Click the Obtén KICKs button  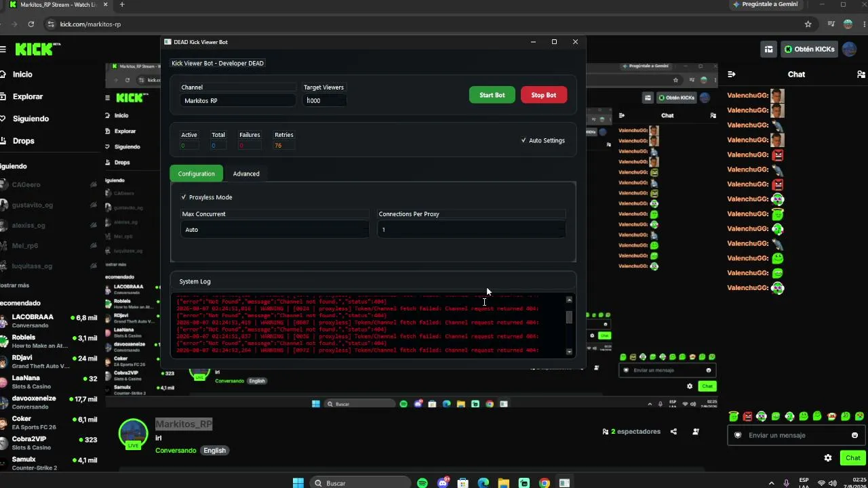tap(809, 49)
